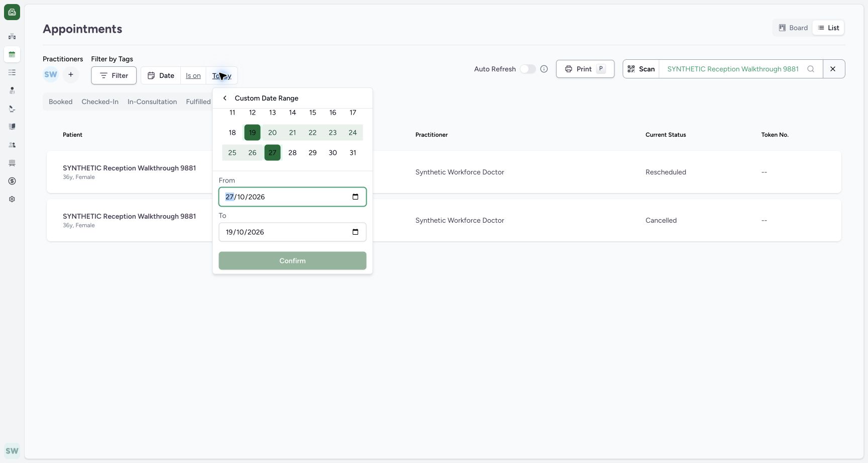Confirm the custom date range
868x463 pixels.
[292, 261]
